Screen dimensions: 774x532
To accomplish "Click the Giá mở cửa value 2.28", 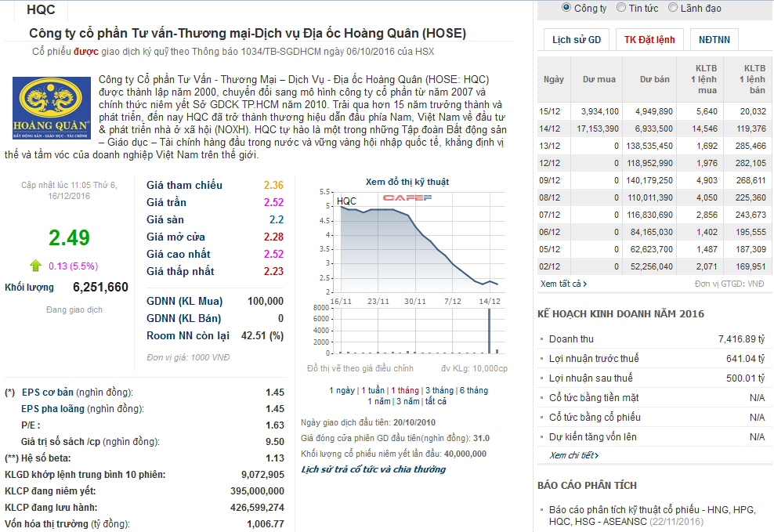I will 273,237.
